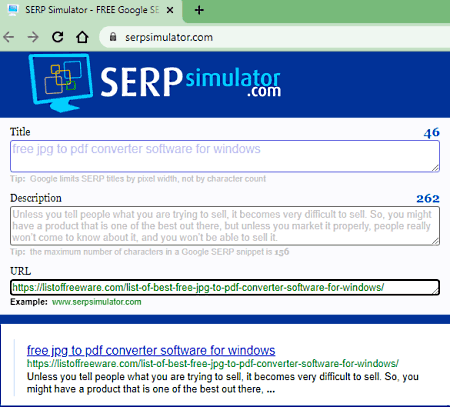Open the www.serpsimulator.com example link
The height and width of the screenshot is (407, 450).
click(x=97, y=302)
